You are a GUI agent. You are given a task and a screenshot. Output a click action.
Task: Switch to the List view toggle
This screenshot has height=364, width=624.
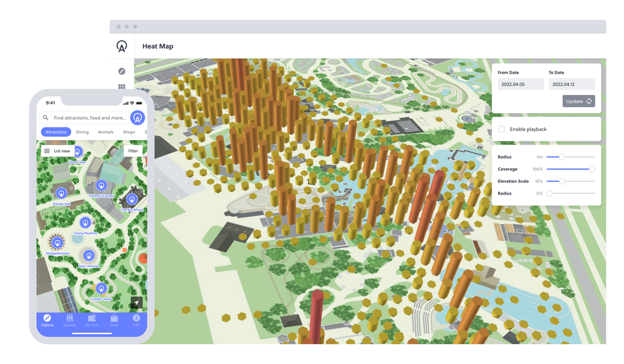coord(57,151)
